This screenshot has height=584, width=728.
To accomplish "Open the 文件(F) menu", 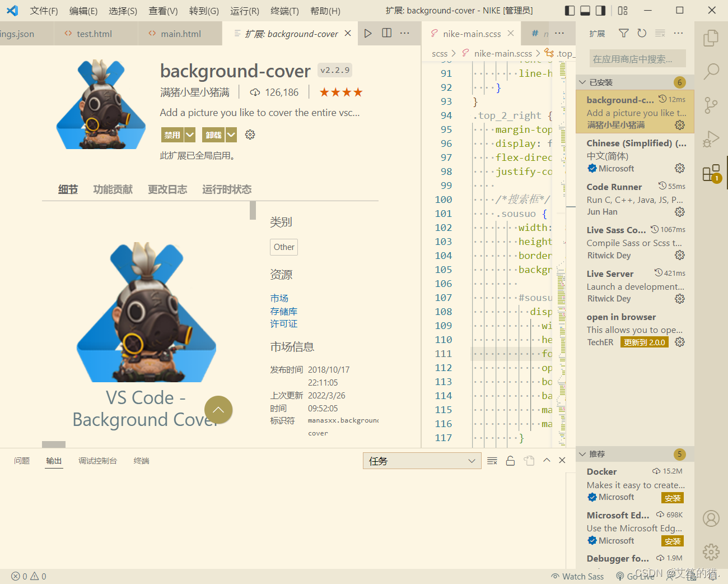I will click(x=44, y=11).
